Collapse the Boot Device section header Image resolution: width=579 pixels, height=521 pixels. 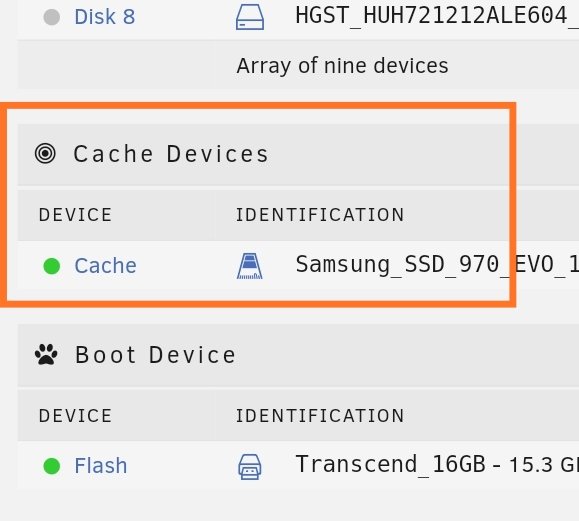(x=298, y=355)
